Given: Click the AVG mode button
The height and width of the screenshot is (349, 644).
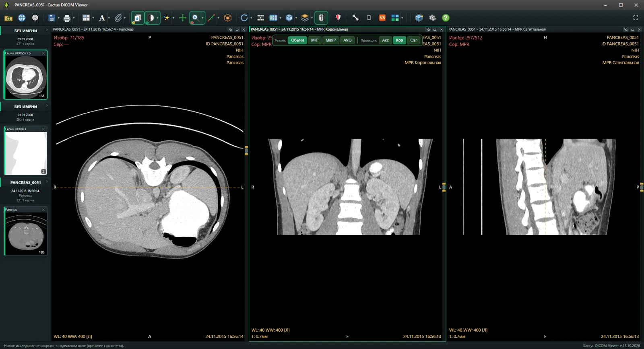Looking at the screenshot, I should tap(347, 40).
